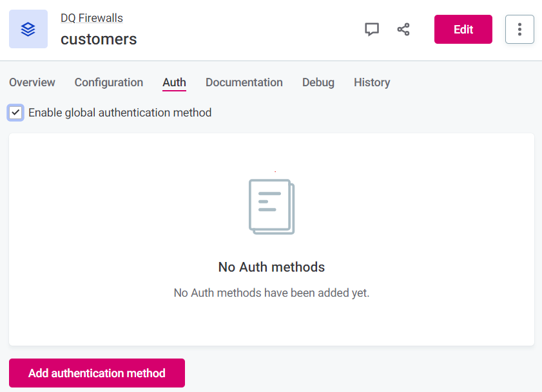Click the blue stacked-layers service icon
542x392 pixels.
tap(28, 29)
